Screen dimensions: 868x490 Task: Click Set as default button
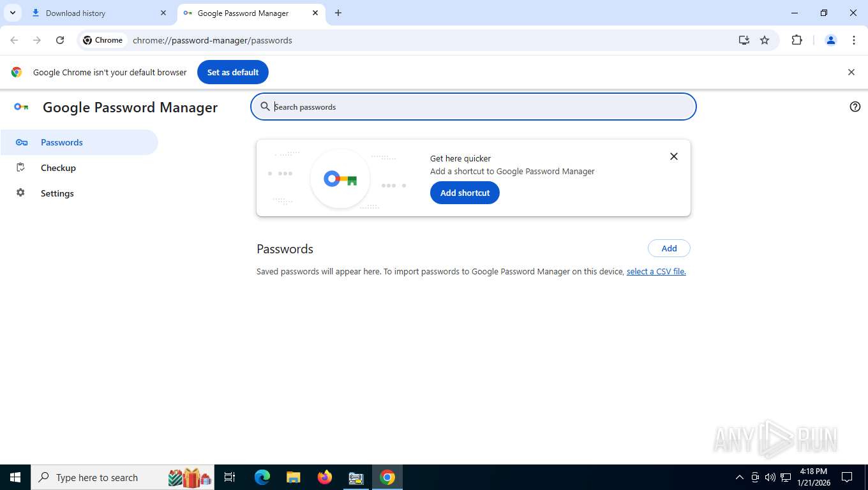point(233,72)
